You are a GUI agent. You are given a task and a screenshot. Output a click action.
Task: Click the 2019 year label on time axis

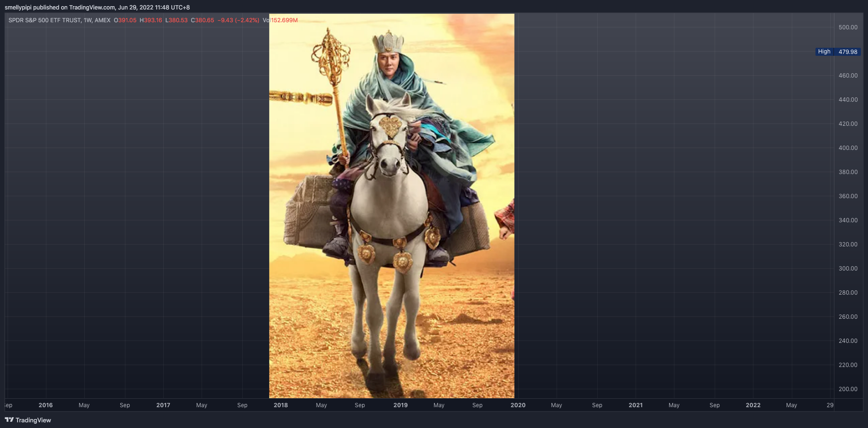400,405
